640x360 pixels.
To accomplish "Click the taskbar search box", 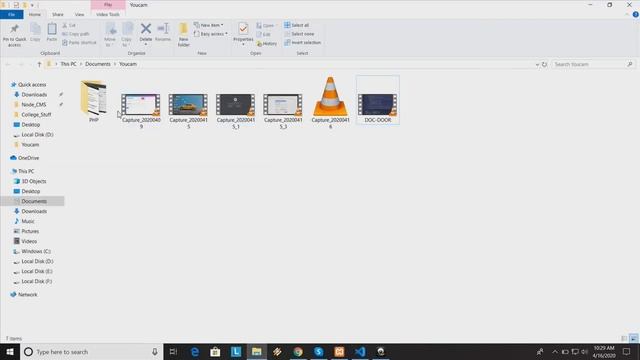I will pyautogui.click(x=91, y=351).
